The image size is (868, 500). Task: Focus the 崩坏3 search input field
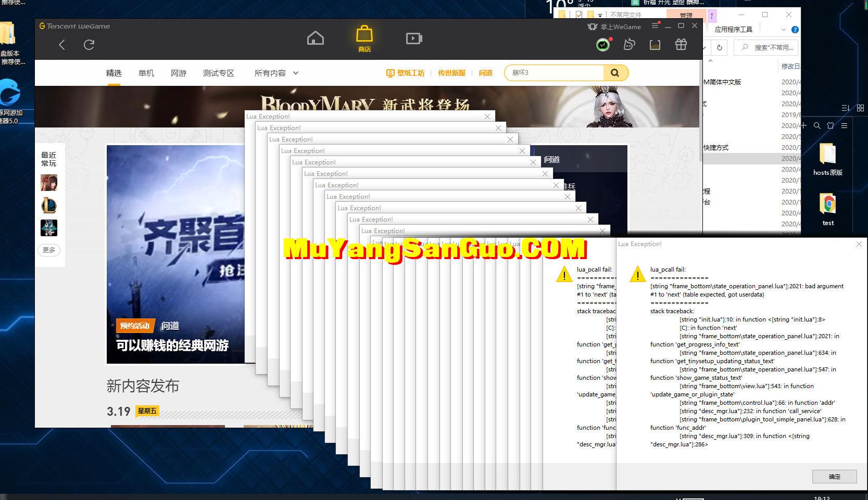[x=554, y=73]
